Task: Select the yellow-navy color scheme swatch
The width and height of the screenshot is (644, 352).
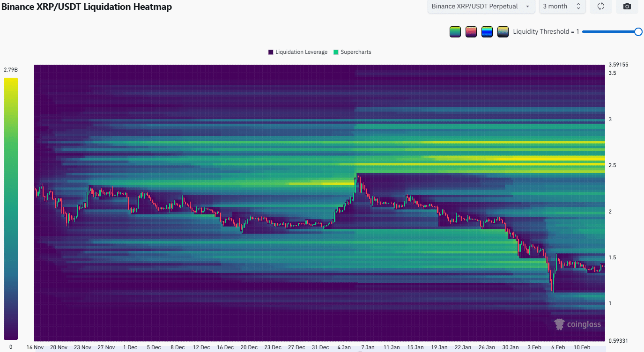Action: coord(503,32)
